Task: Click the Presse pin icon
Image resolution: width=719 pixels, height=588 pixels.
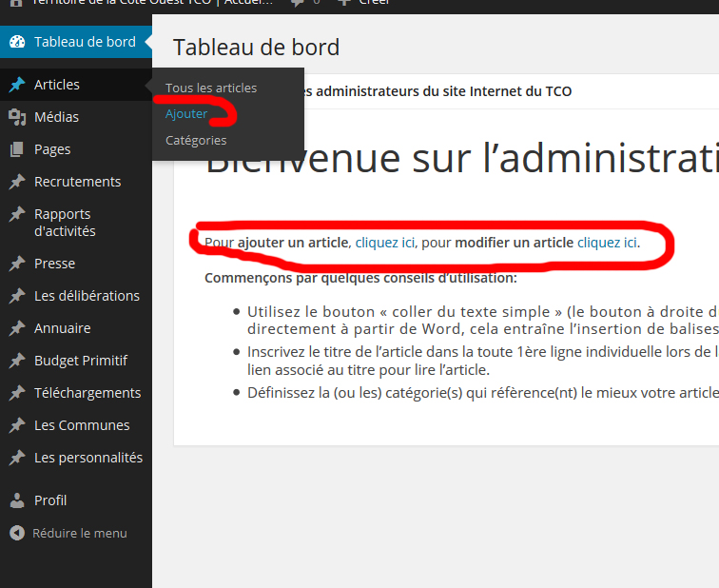Action: [17, 264]
